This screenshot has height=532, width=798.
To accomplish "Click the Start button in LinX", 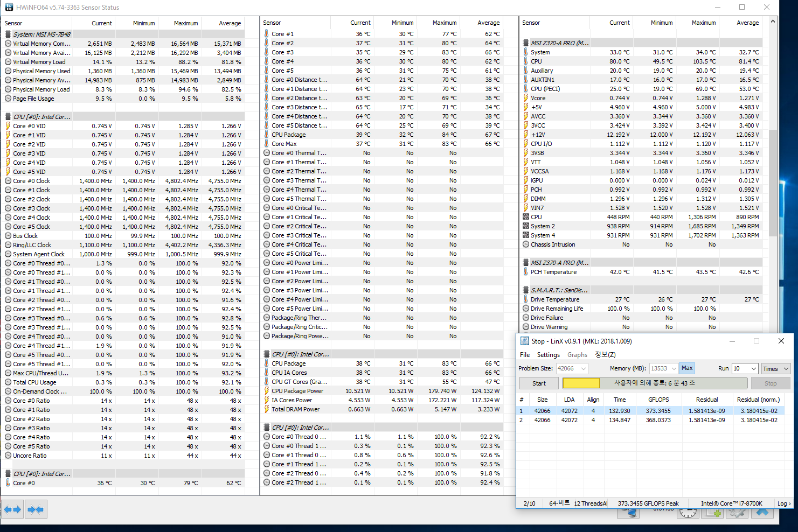I will [x=539, y=383].
